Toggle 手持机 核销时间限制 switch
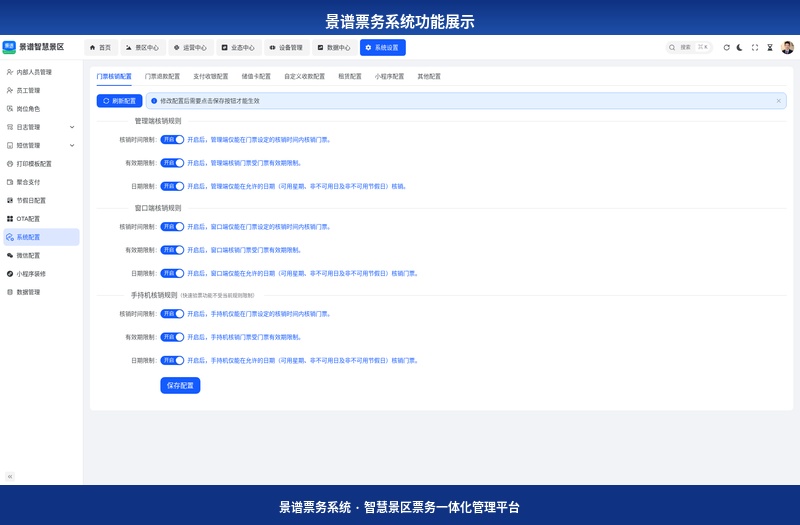This screenshot has height=525, width=800. tap(172, 314)
